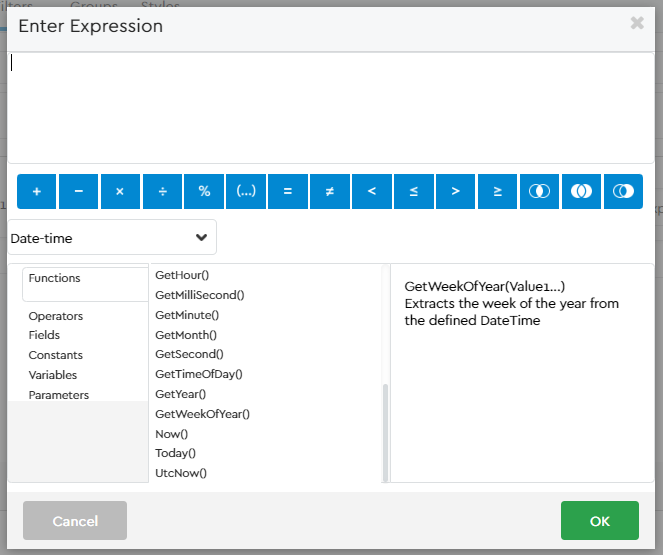Image resolution: width=663 pixels, height=555 pixels.
Task: Insert the greater-than-or-equal operator
Action: pos(497,191)
